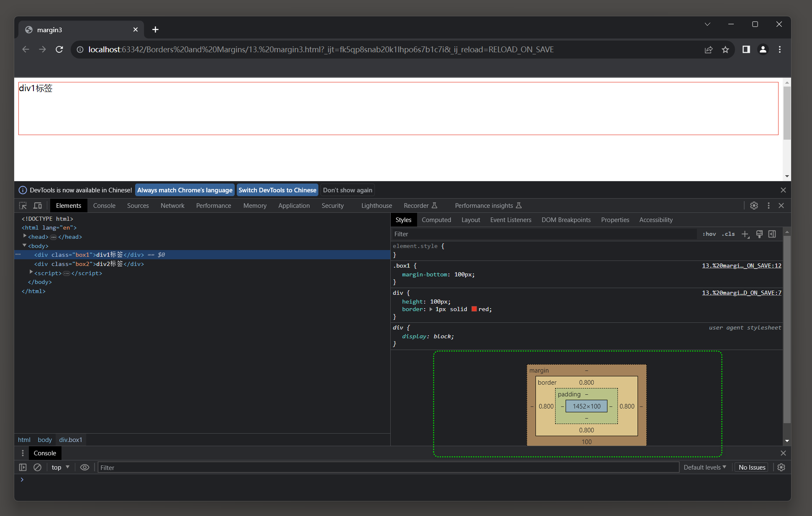Switch to the Computed pane tab
The height and width of the screenshot is (516, 812).
[436, 220]
